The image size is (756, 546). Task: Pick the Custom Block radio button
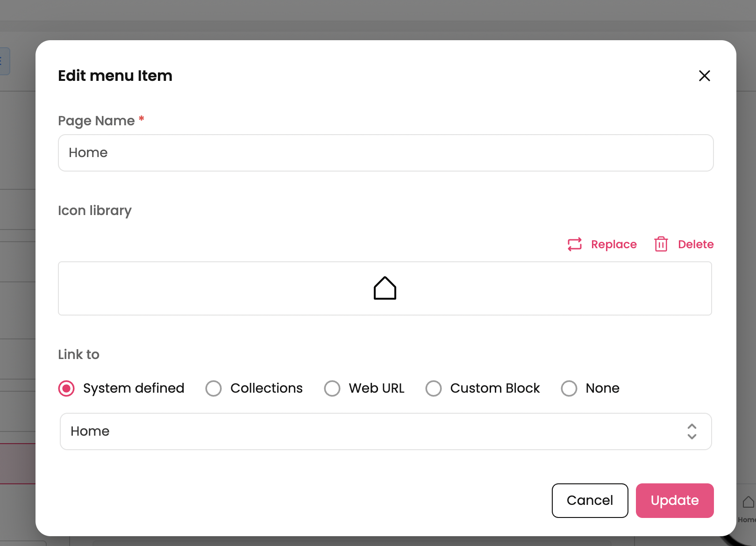click(x=434, y=388)
